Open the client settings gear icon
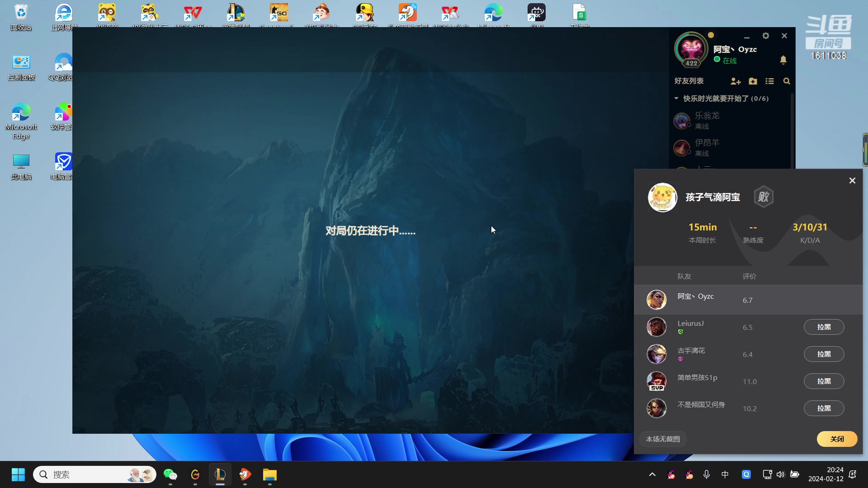The height and width of the screenshot is (488, 868). tap(765, 36)
